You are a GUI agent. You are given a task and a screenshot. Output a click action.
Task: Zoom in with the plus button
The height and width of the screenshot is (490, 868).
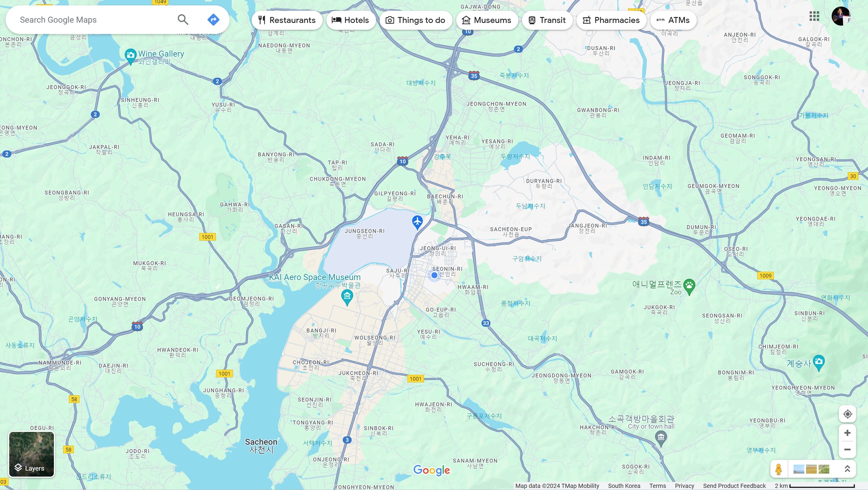coord(847,433)
